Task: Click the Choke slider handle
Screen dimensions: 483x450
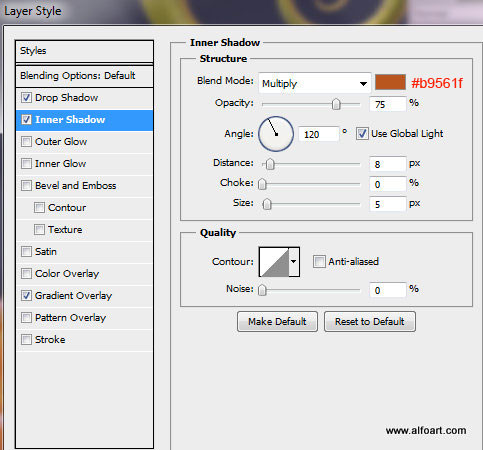Action: [x=263, y=184]
